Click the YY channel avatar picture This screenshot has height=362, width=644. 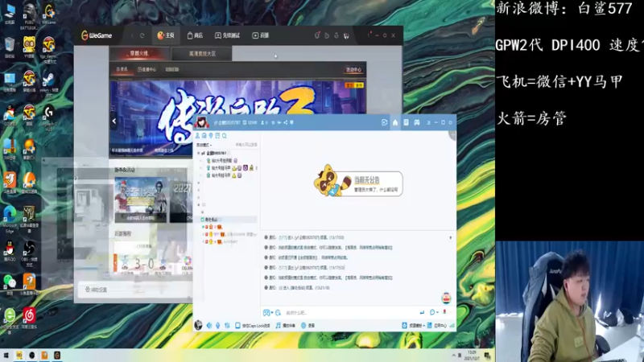[202, 122]
